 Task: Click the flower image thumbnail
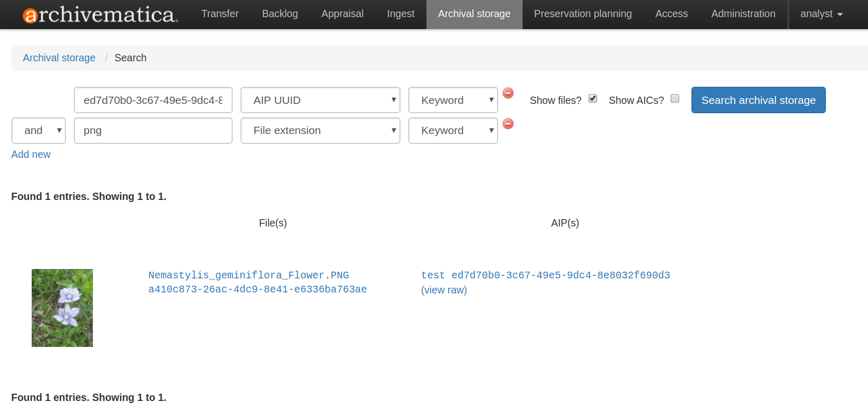62,308
